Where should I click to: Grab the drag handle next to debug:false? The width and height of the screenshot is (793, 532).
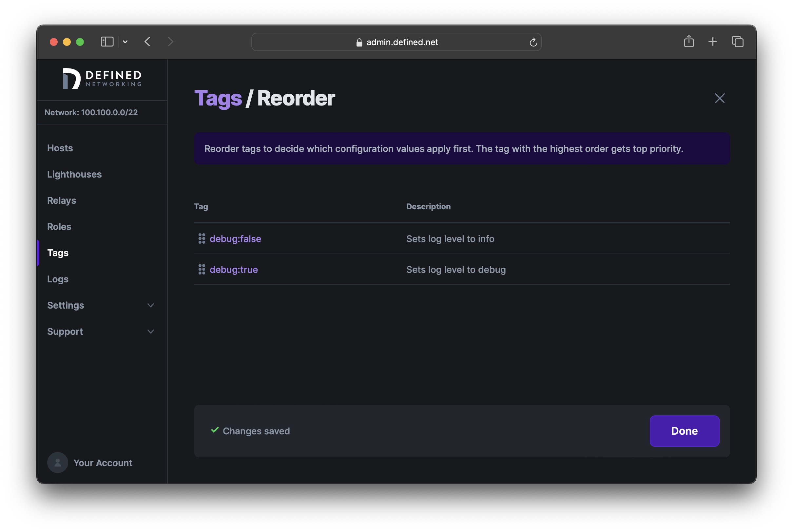(202, 238)
